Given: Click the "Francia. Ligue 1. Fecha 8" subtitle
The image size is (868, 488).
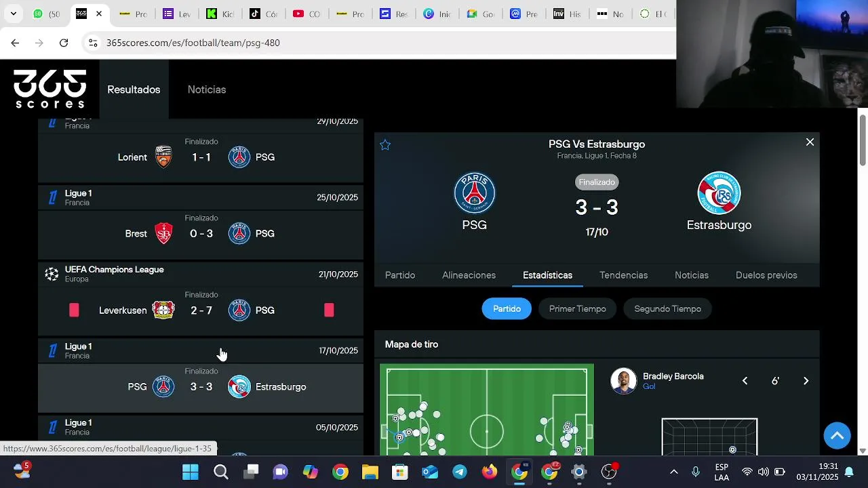Looking at the screenshot, I should pos(597,156).
